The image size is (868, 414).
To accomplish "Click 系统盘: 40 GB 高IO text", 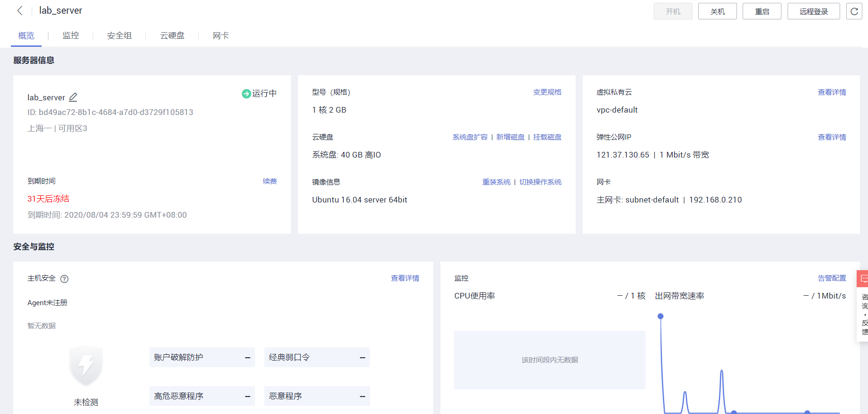I will coord(346,155).
